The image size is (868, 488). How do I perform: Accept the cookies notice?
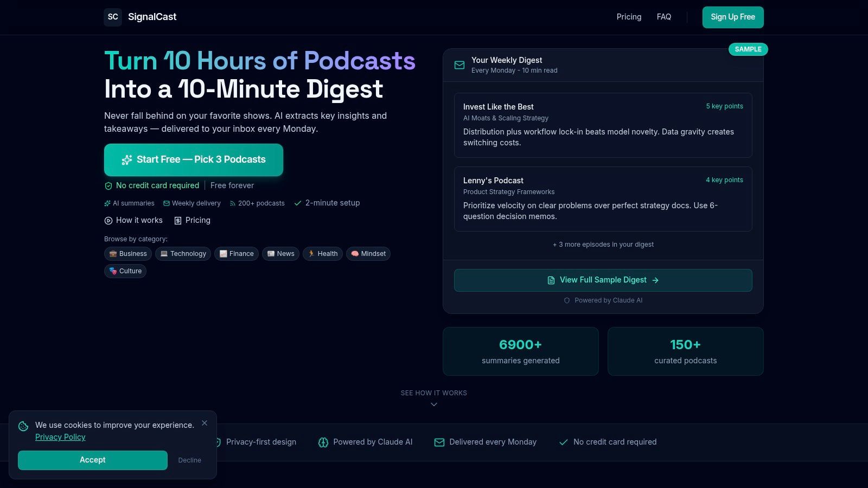92,460
